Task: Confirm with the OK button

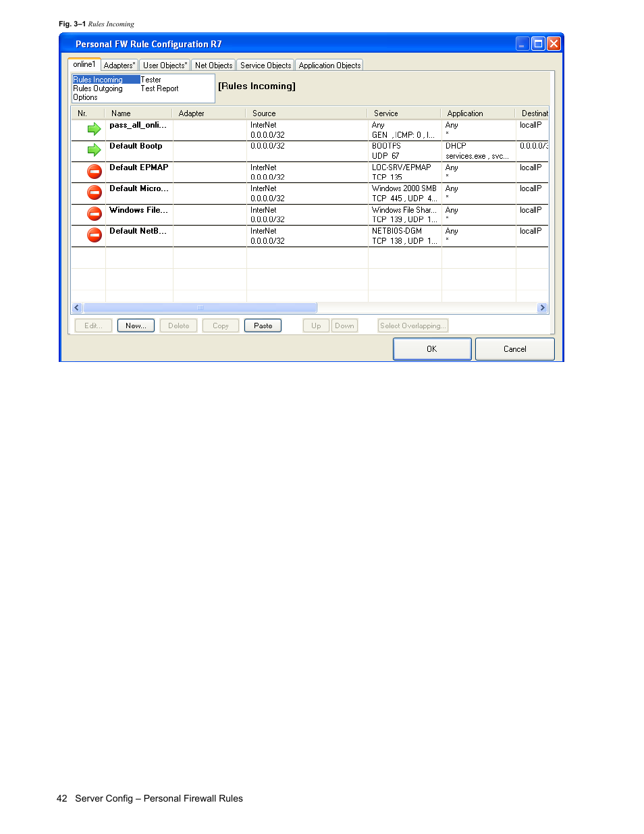Action: (432, 349)
